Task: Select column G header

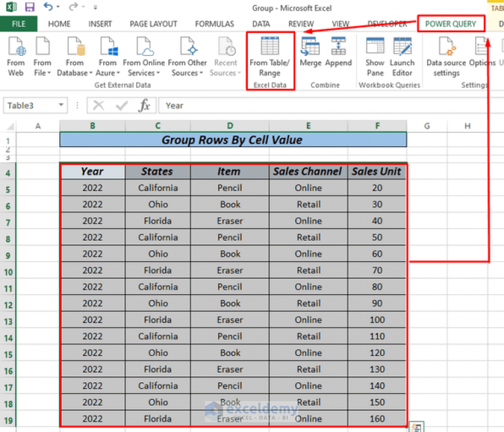Action: coord(427,126)
